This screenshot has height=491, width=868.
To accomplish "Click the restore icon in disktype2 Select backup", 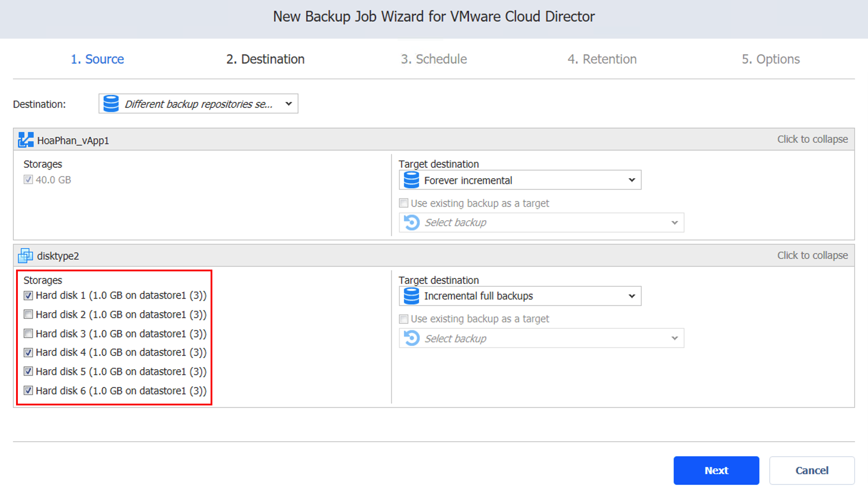I will [x=412, y=338].
